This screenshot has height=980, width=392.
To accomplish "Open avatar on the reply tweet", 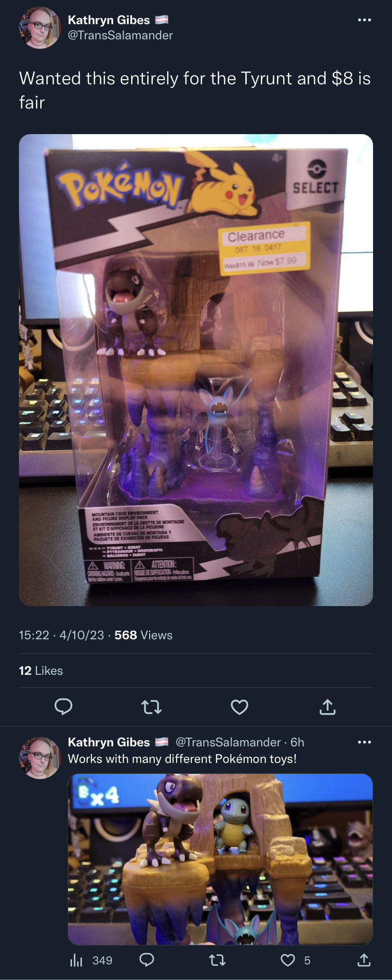I will click(x=40, y=758).
